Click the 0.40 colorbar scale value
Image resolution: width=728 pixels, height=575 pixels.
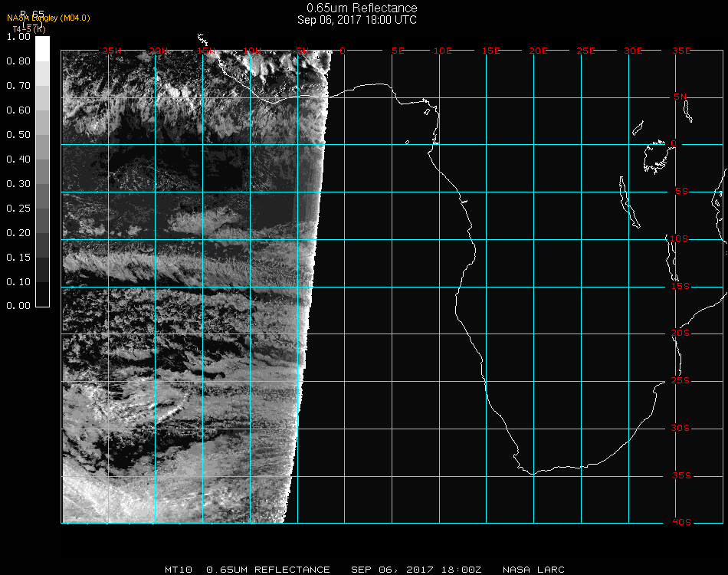[x=18, y=159]
